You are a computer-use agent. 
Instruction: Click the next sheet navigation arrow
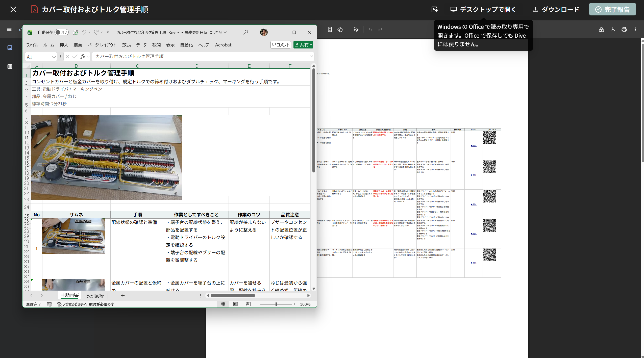click(42, 295)
